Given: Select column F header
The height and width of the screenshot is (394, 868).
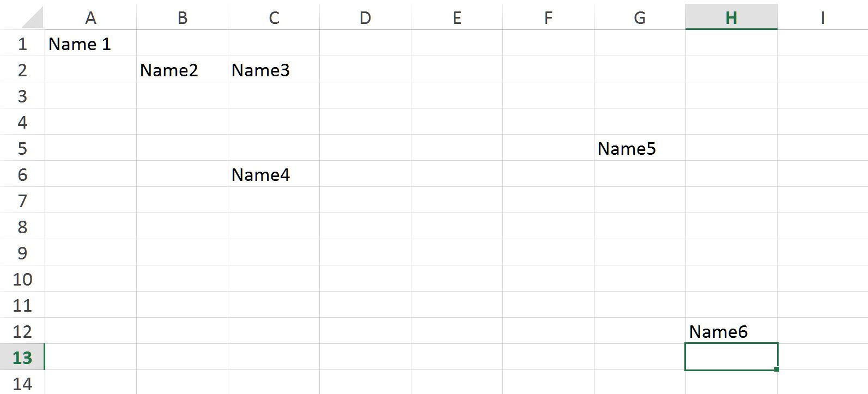Looking at the screenshot, I should pyautogui.click(x=548, y=17).
